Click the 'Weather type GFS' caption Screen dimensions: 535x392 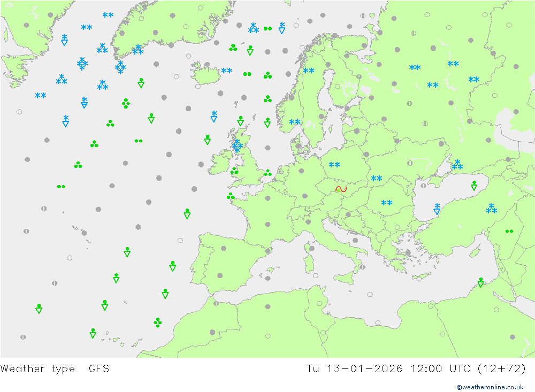point(55,369)
